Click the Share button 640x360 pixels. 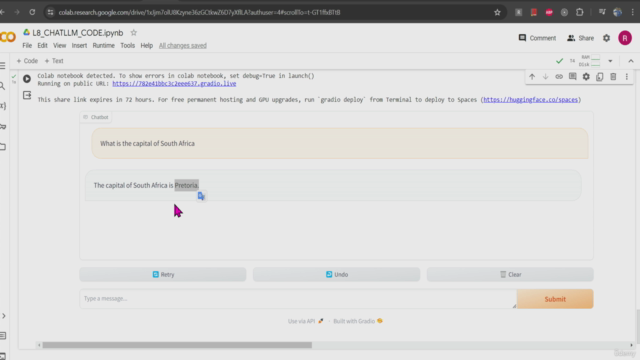point(580,38)
